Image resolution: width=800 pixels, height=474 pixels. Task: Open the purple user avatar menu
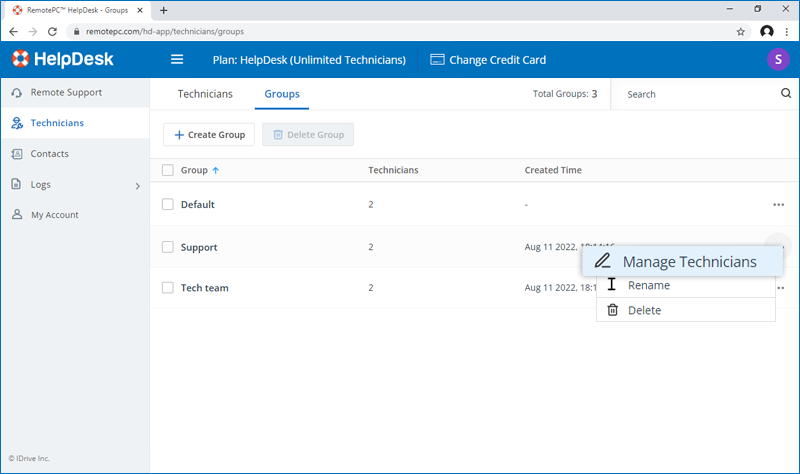pyautogui.click(x=777, y=59)
